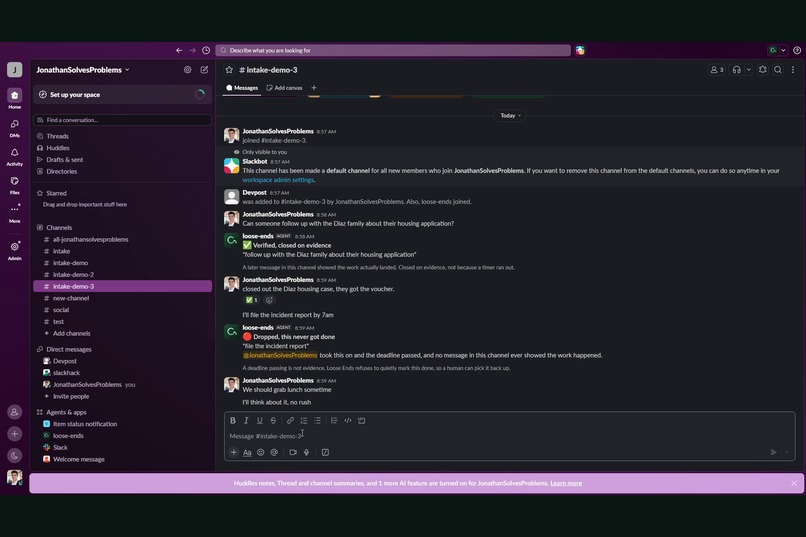Screen dimensions: 806x537
Task: Focus the Message #intake-demo-3 input field
Action: tap(509, 436)
